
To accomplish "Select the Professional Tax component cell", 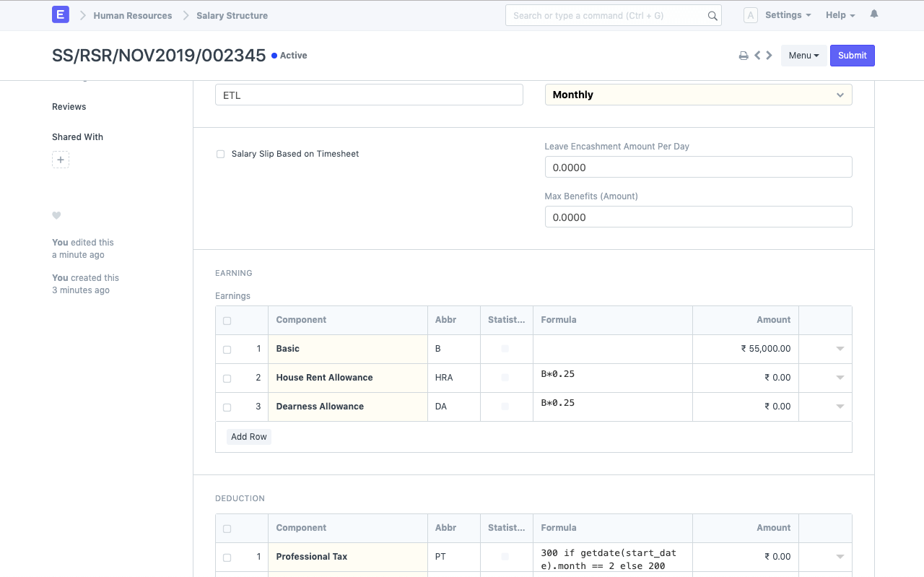I will [348, 557].
